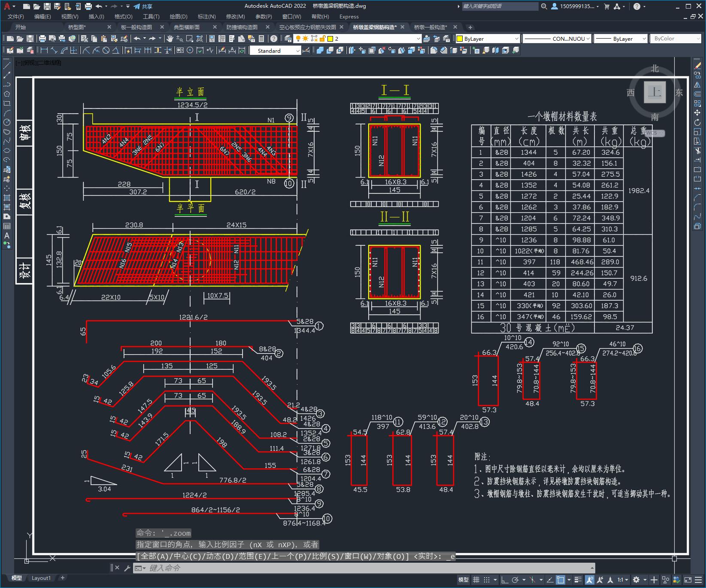Select the Multiline Text 'A' tool
706x588 pixels.
[x=7, y=235]
